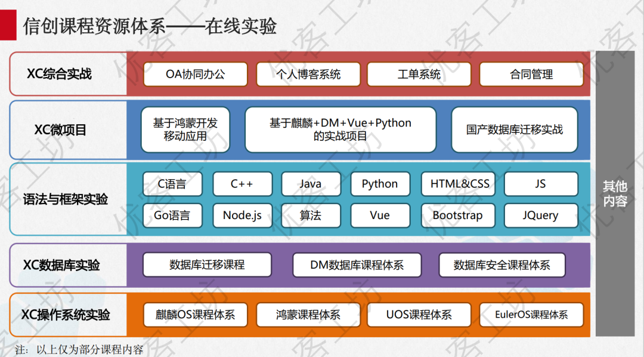Select the Go语言 box

tap(172, 216)
